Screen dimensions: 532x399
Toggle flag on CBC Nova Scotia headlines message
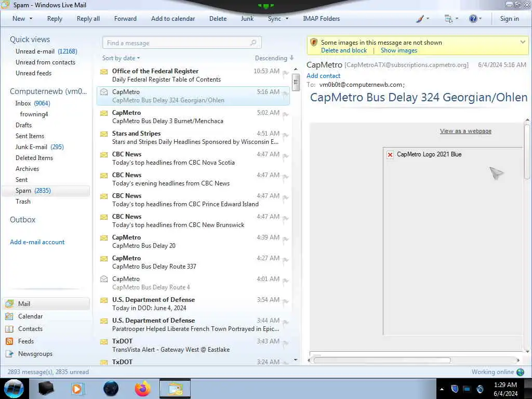click(x=286, y=156)
